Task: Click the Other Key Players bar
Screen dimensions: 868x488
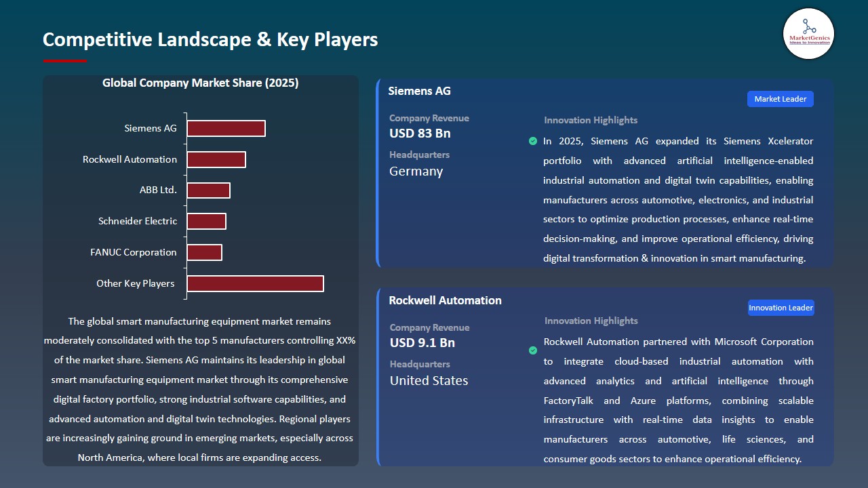Action: coord(255,283)
